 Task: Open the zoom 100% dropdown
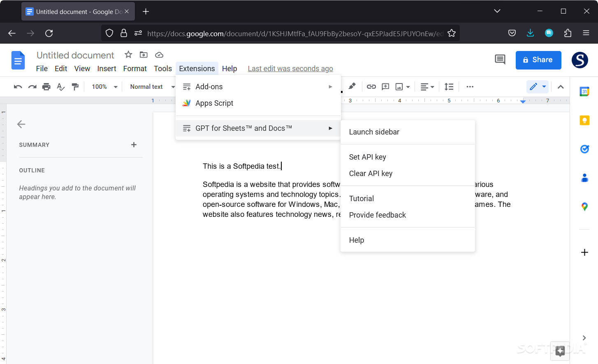105,87
